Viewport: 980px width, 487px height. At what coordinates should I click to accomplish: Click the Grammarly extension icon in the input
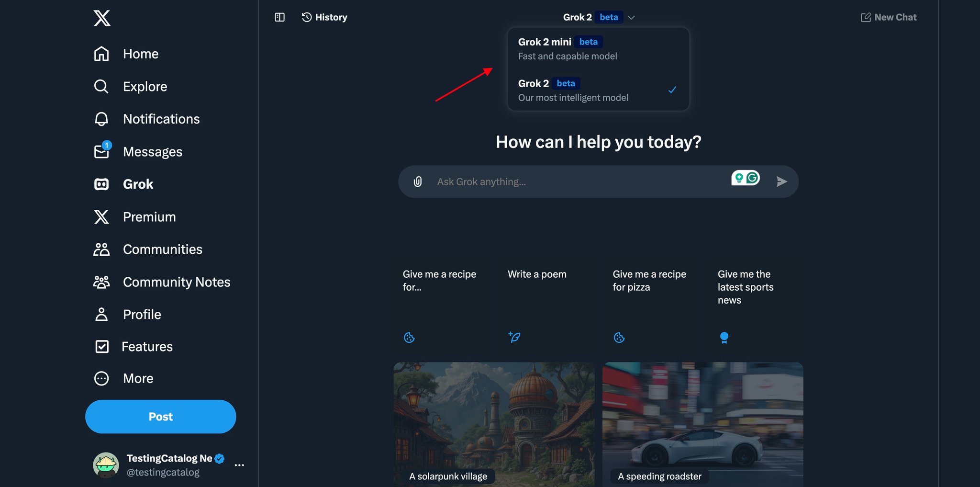point(752,178)
